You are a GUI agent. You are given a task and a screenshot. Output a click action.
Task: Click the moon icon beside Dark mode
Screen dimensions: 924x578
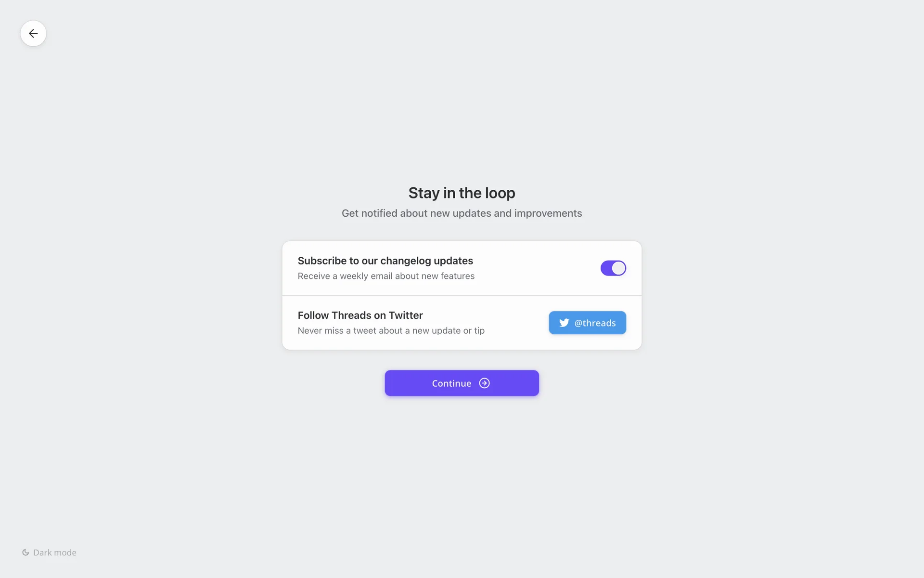point(26,552)
